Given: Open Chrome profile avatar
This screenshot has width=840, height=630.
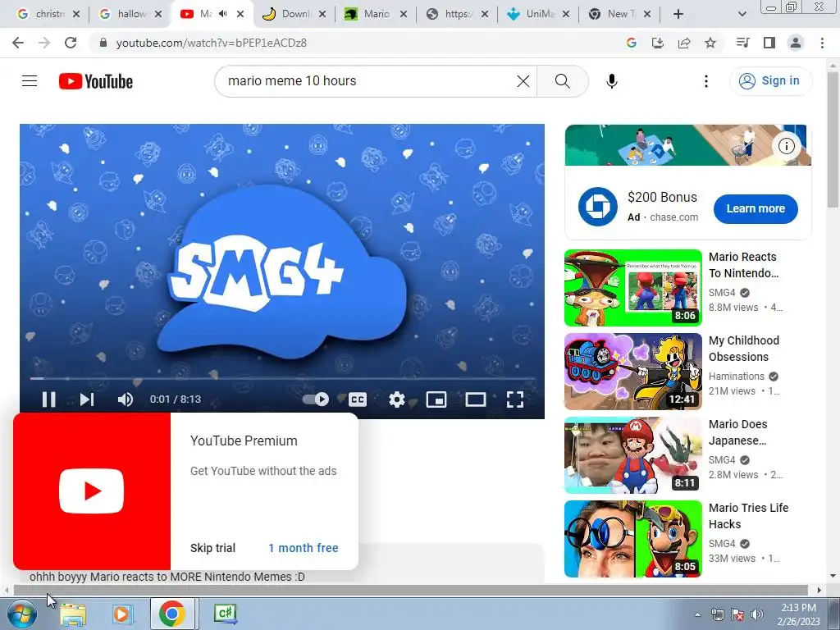Looking at the screenshot, I should (796, 43).
